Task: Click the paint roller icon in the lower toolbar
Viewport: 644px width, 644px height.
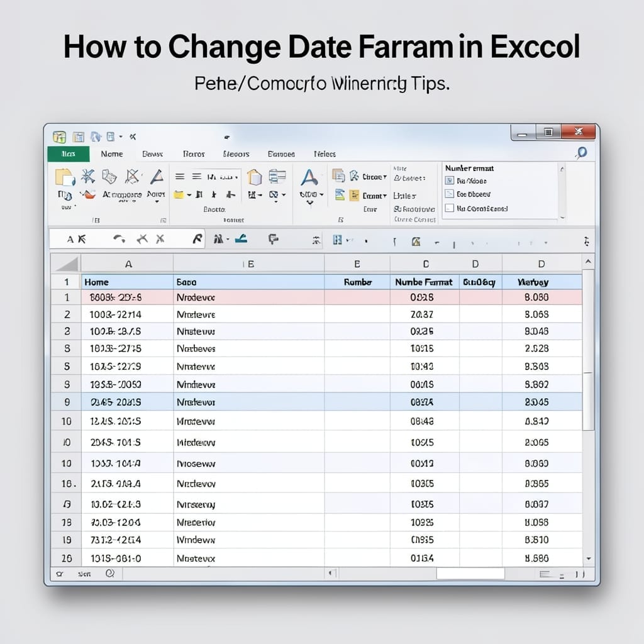Action: coord(273,239)
